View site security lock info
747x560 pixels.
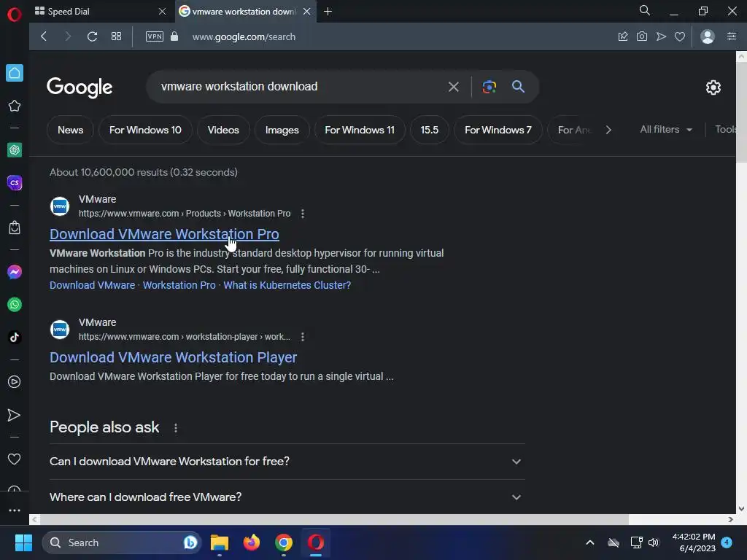click(x=174, y=36)
